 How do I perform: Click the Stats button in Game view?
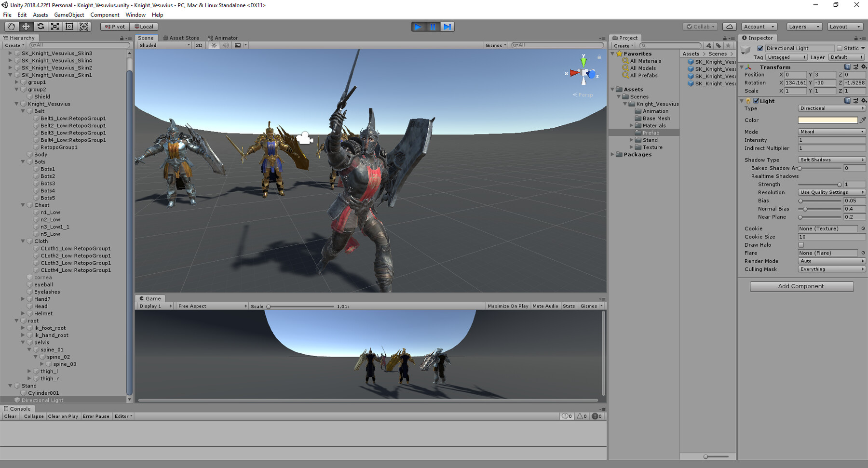[569, 306]
